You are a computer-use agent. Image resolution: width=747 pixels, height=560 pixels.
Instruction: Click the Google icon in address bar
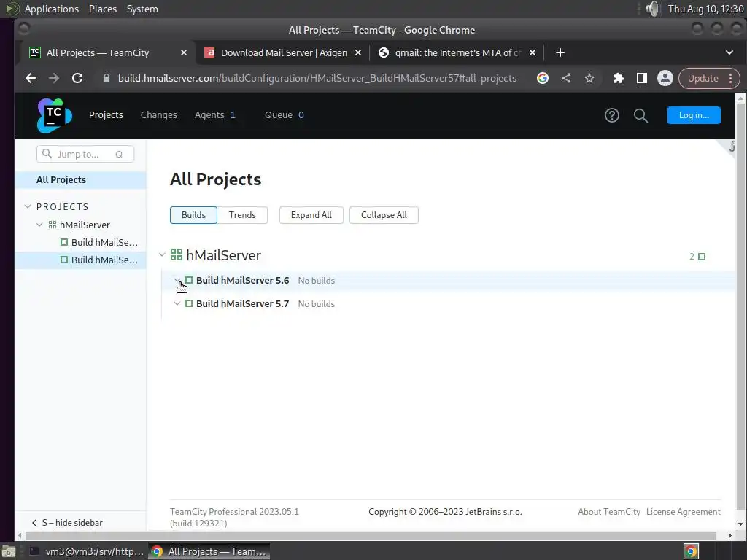[543, 78]
